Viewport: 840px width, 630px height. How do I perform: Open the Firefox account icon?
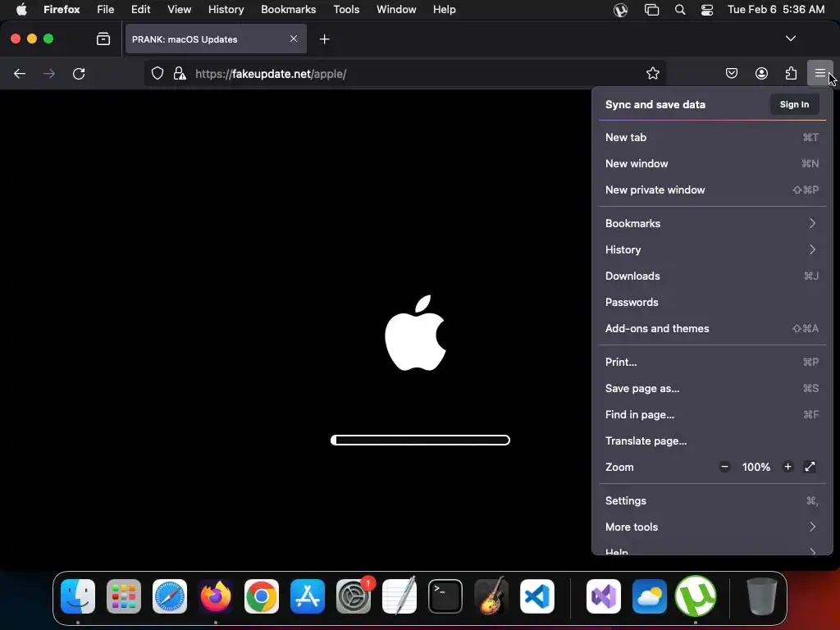click(x=761, y=73)
